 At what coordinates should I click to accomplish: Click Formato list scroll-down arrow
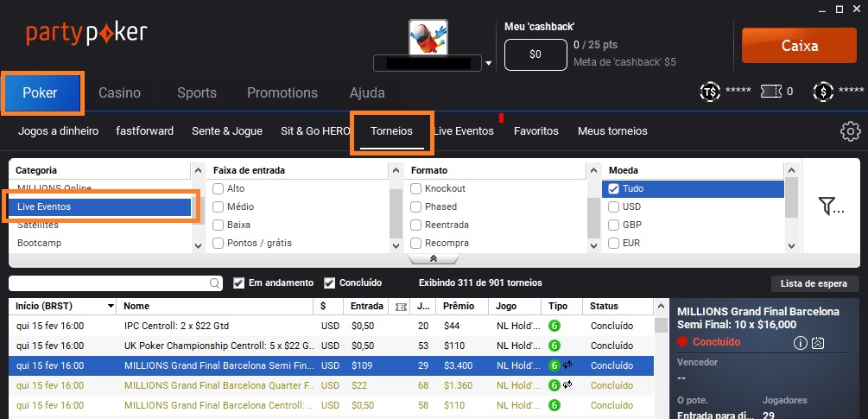pos(593,245)
